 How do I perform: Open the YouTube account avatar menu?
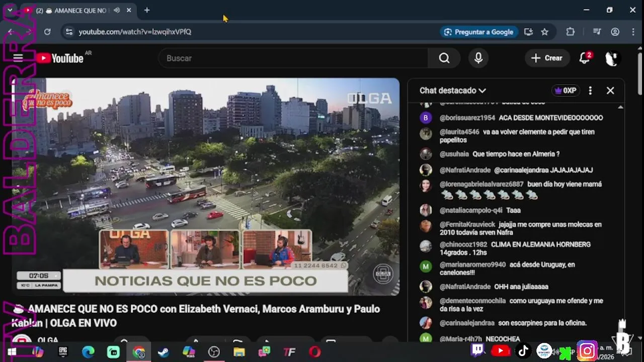point(611,58)
